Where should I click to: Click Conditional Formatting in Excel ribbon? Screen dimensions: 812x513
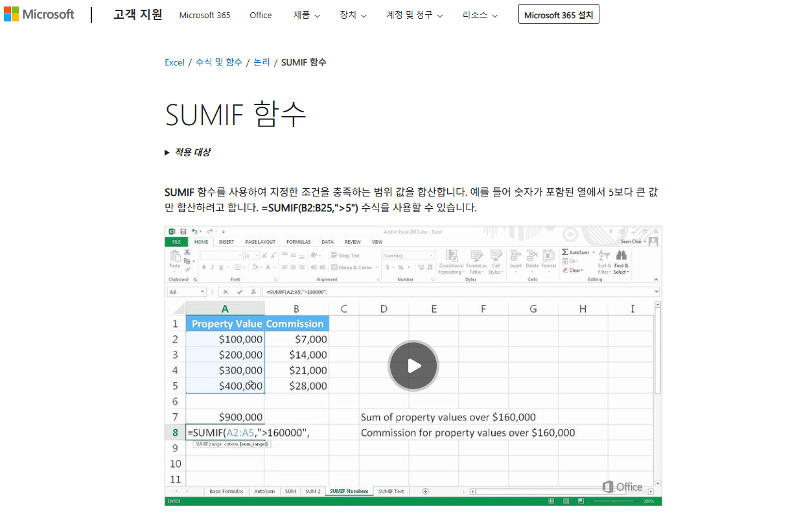point(451,262)
